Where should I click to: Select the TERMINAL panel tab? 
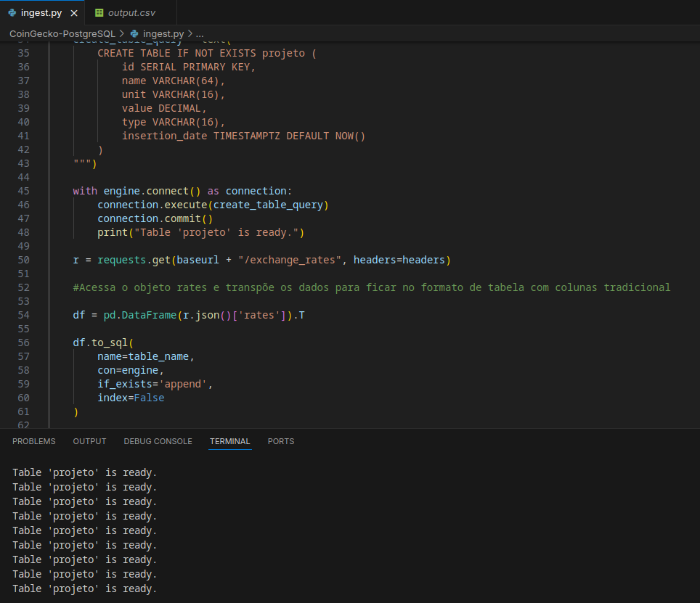(x=230, y=441)
